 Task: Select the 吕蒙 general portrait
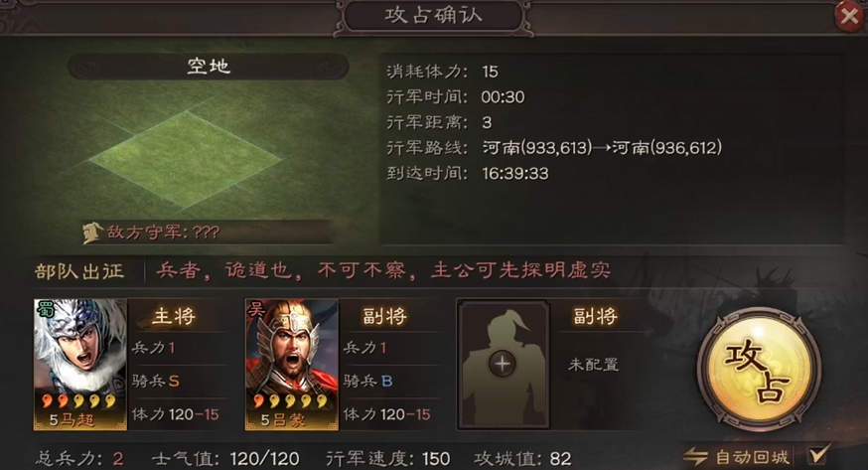point(292,365)
